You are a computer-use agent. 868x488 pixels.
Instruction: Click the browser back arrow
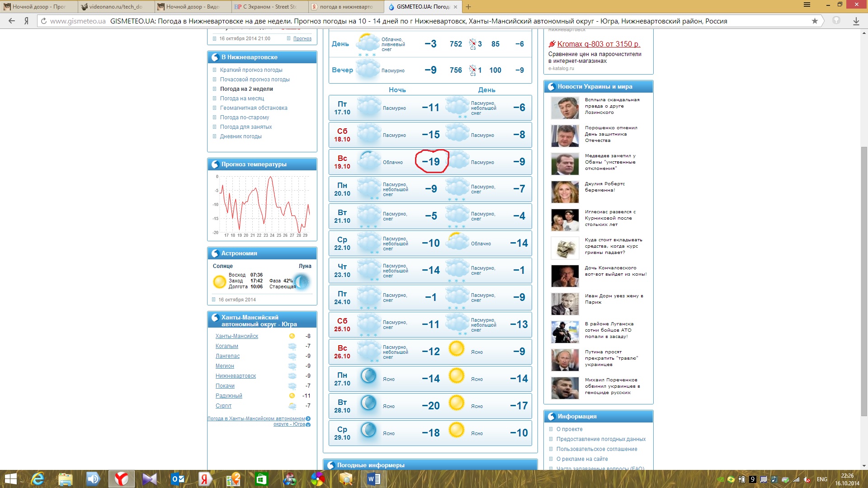tap(12, 21)
